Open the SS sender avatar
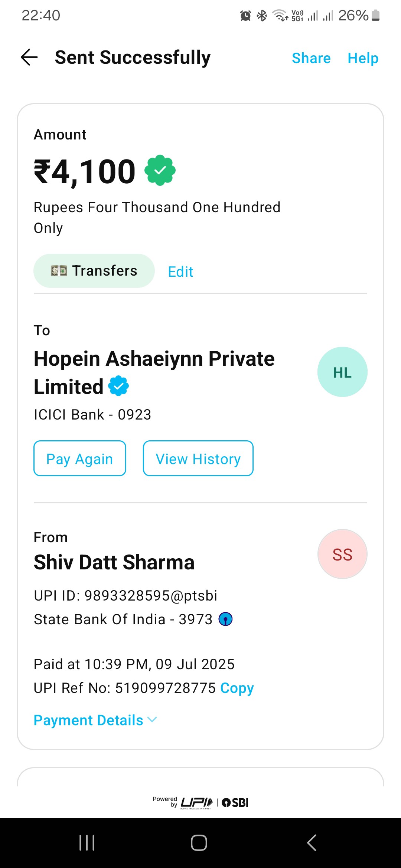The image size is (401, 868). click(x=342, y=554)
